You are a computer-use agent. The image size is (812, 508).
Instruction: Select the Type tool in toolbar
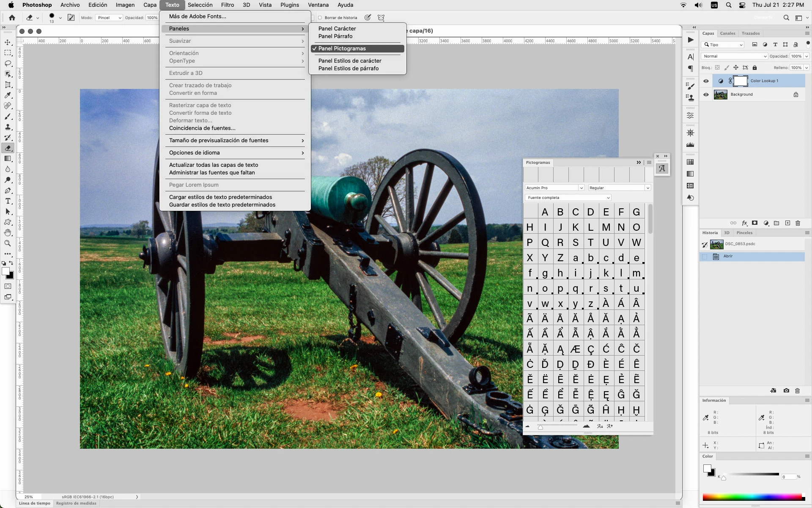[x=8, y=201]
